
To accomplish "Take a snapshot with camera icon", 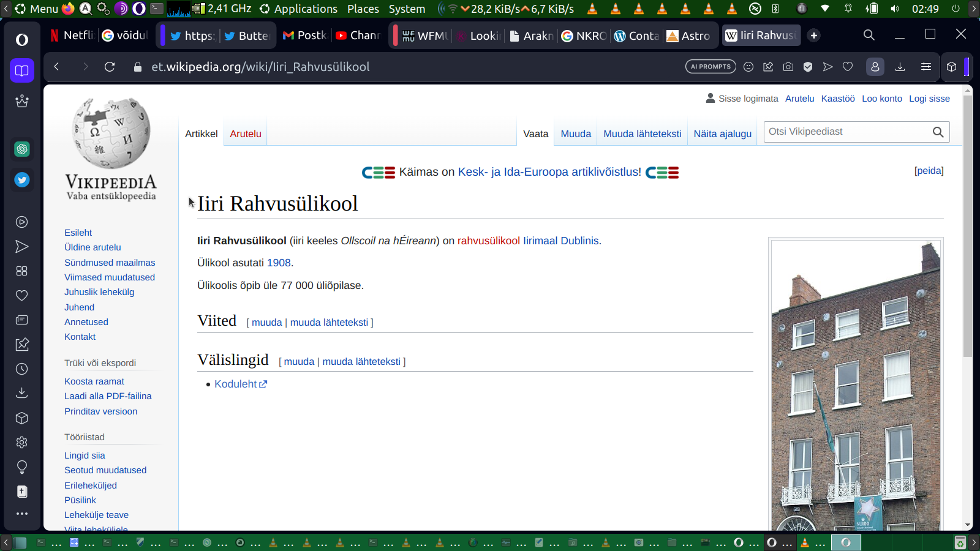I will point(788,67).
